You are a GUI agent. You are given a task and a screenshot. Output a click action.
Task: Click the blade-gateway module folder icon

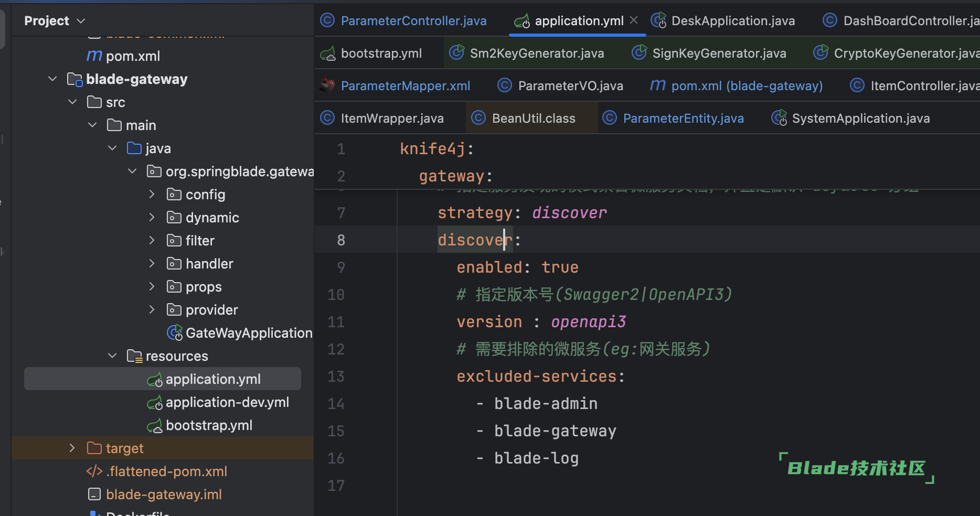[x=75, y=79]
